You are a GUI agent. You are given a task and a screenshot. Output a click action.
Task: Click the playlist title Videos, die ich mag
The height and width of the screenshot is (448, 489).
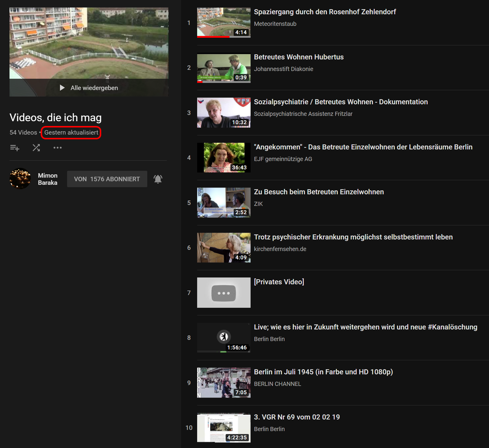(x=56, y=118)
